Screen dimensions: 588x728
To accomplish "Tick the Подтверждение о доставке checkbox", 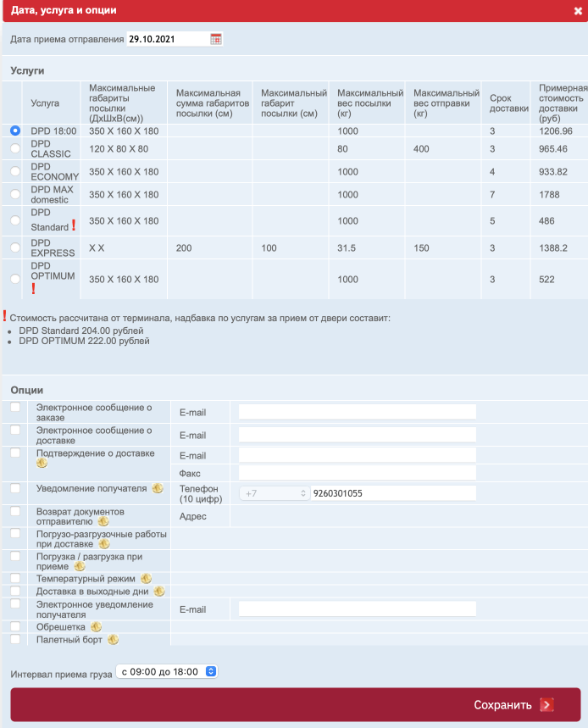I will (15, 453).
